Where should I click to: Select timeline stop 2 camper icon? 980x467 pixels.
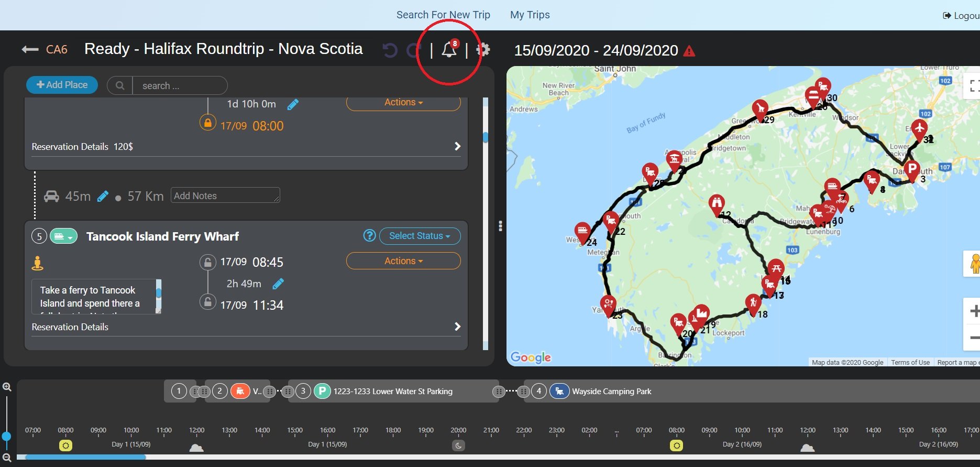[240, 391]
